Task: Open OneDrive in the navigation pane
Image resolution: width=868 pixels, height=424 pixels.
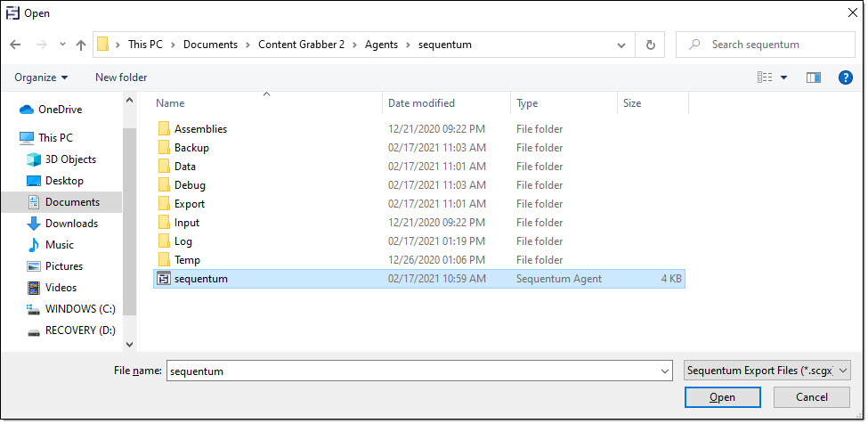Action: (60, 110)
